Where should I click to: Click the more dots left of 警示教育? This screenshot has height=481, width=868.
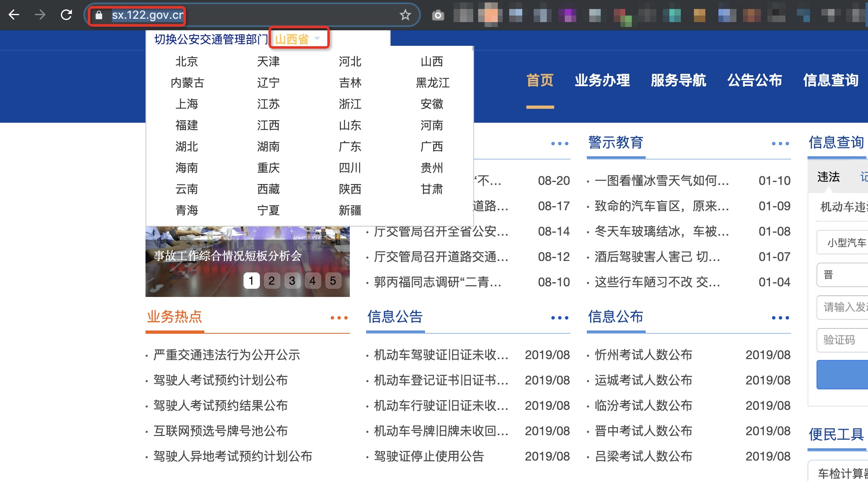559,144
